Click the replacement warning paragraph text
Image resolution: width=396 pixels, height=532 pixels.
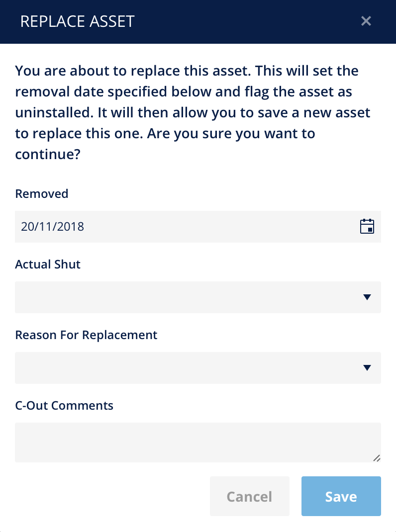tap(193, 112)
